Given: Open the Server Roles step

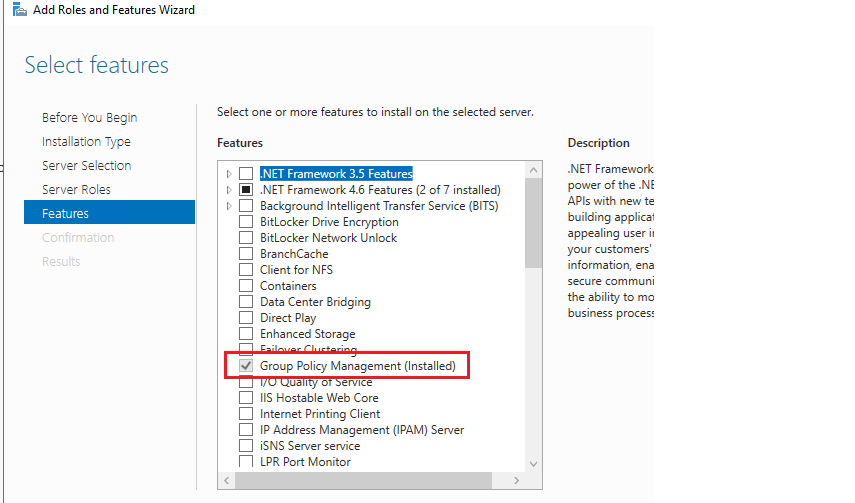Looking at the screenshot, I should (x=76, y=189).
